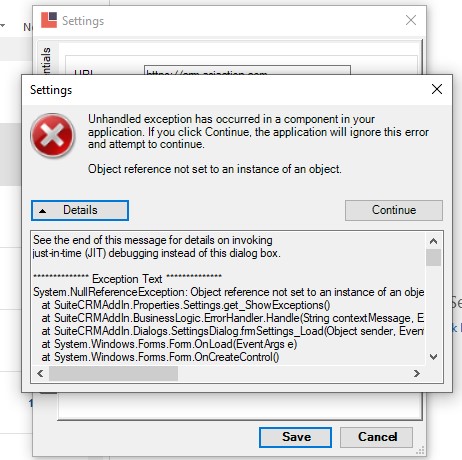Click into the URL input field

247,70
